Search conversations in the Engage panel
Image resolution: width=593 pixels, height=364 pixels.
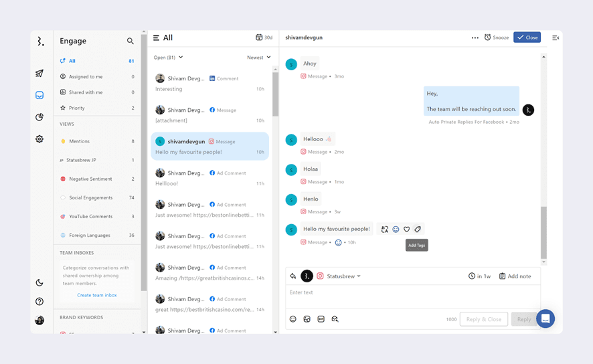coord(131,41)
